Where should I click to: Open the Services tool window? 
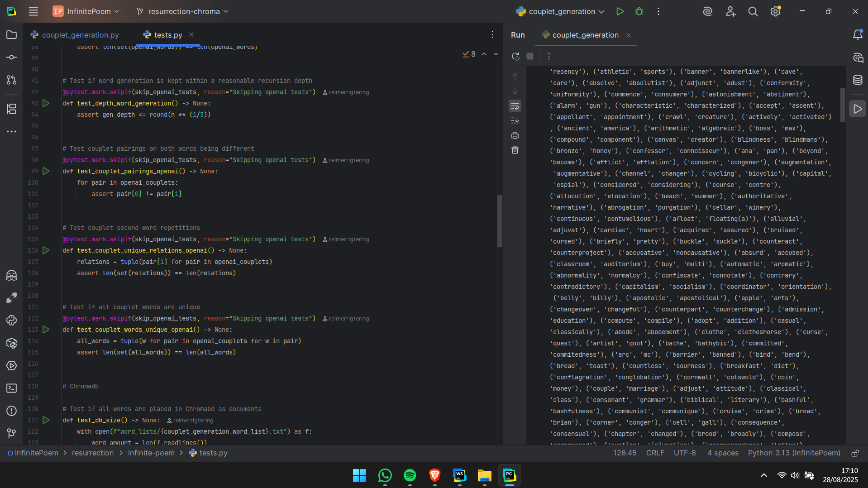[x=12, y=366]
